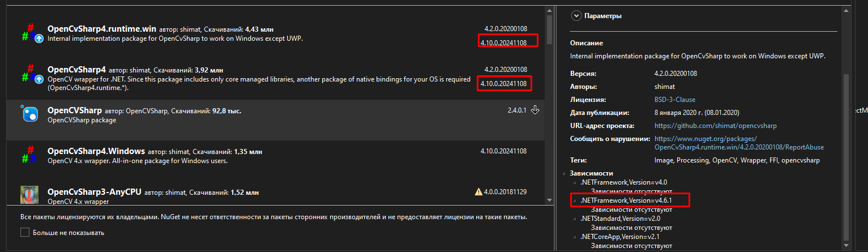This screenshot has height=252, width=868.
Task: Open the BSD-3-Clause license link
Action: (x=676, y=100)
